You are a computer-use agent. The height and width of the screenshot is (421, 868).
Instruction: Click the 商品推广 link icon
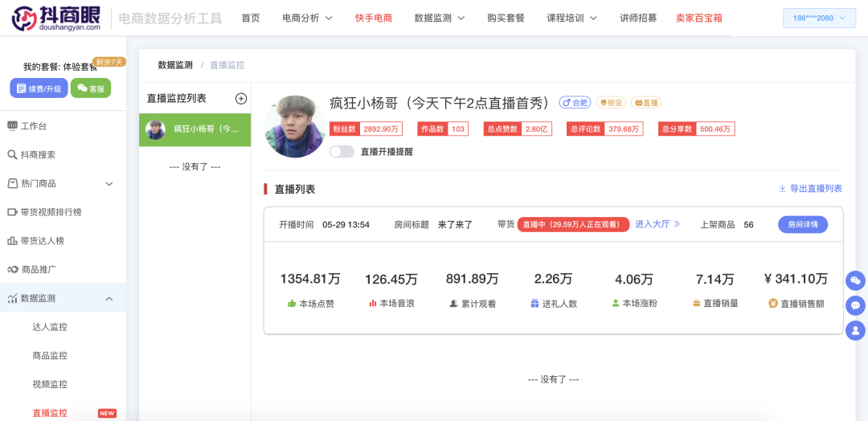point(12,270)
